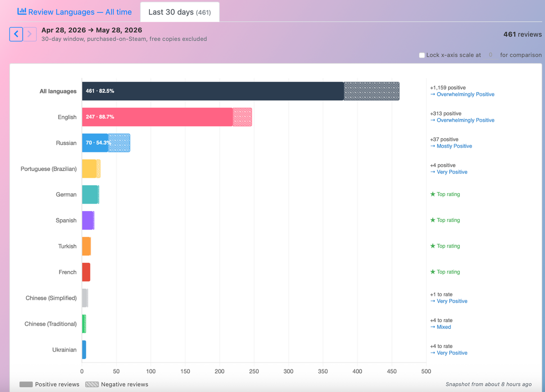The image size is (545, 392).
Task: Click the French row label
Action: [68, 272]
